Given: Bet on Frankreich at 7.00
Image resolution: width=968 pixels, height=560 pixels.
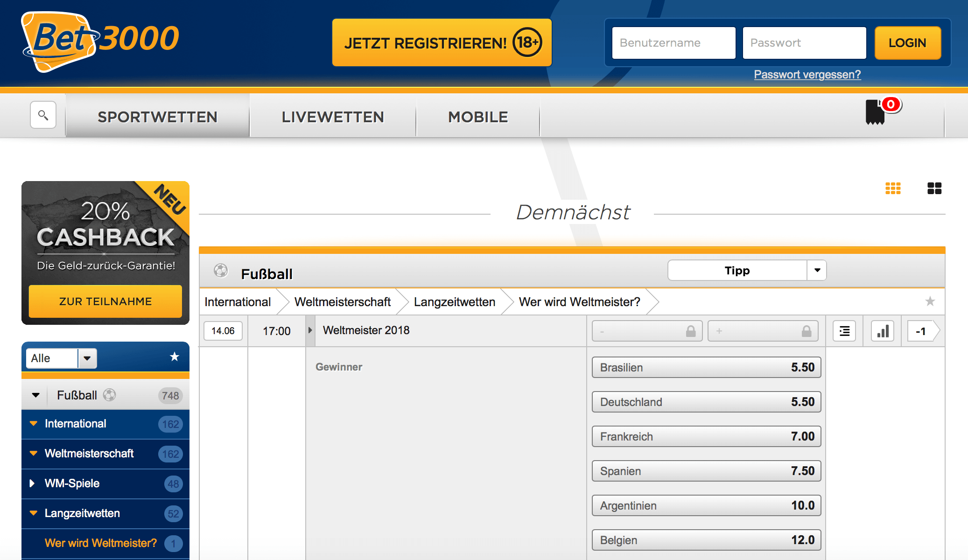Looking at the screenshot, I should (706, 436).
